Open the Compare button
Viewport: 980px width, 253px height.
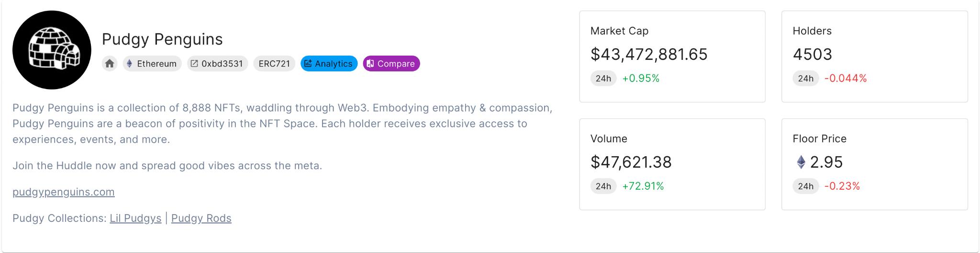(391, 64)
